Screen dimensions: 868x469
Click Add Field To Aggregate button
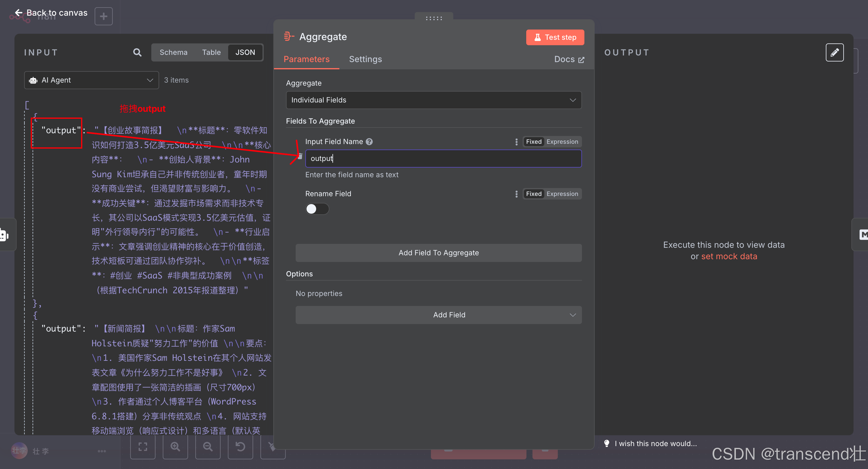tap(439, 253)
